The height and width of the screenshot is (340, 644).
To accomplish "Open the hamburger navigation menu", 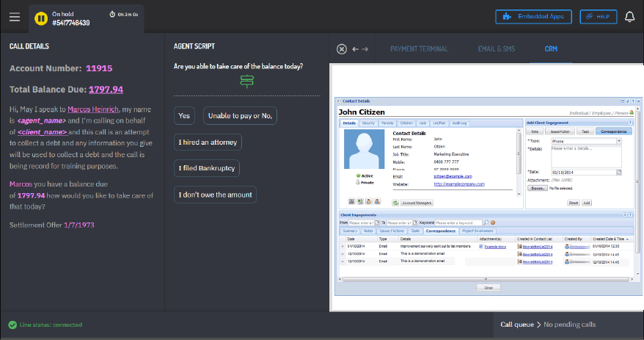I will point(15,17).
